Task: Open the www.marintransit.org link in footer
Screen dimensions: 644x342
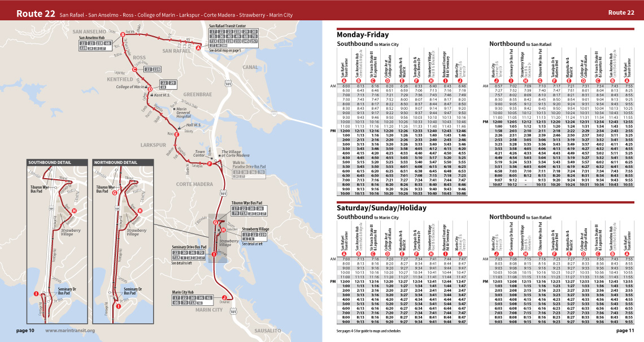Action: tap(70, 331)
